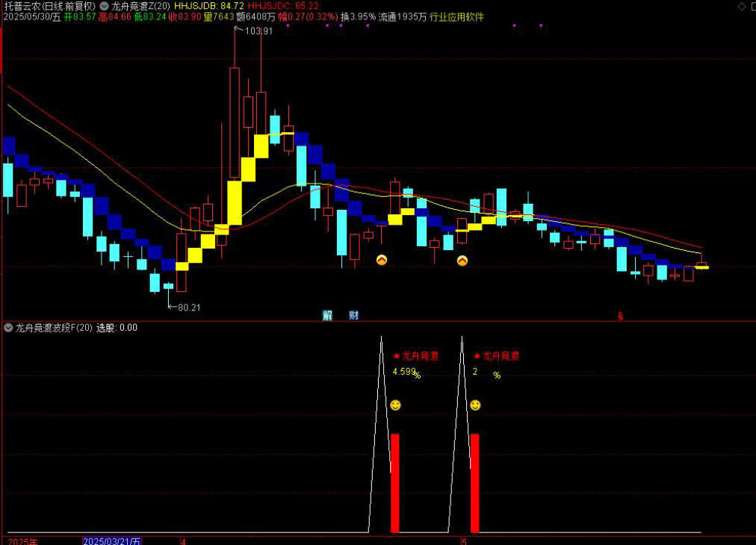Image resolution: width=756 pixels, height=545 pixels.
Task: Expand the 龙舟竞渡Z(20) indicator dropdown arrow
Action: (104, 6)
